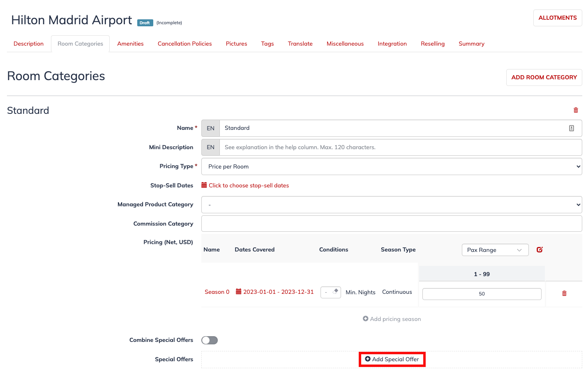Click the EN language tag beside Name
Viewport: 588px width, 390px height.
pos(210,128)
